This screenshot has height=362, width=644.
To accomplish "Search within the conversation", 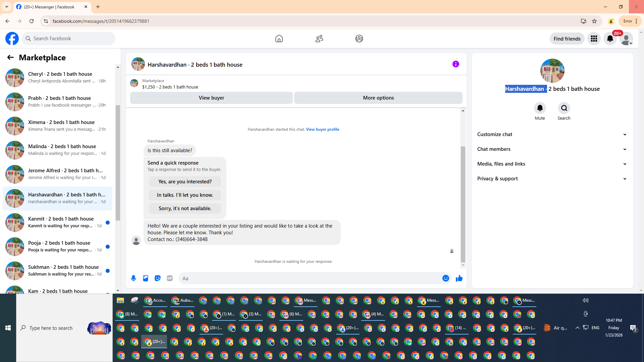I will click(x=564, y=108).
